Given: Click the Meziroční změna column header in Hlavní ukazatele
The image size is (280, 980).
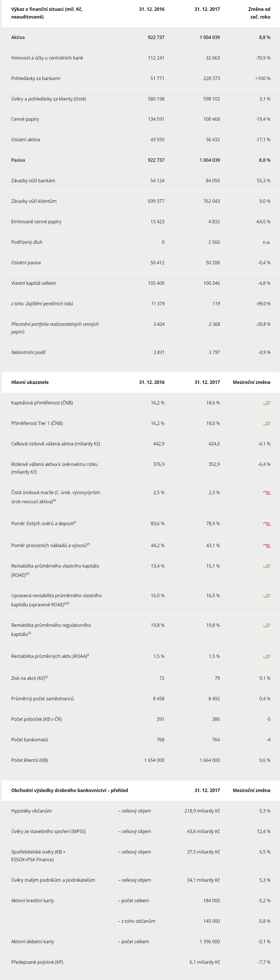Looking at the screenshot, I should pos(252,382).
